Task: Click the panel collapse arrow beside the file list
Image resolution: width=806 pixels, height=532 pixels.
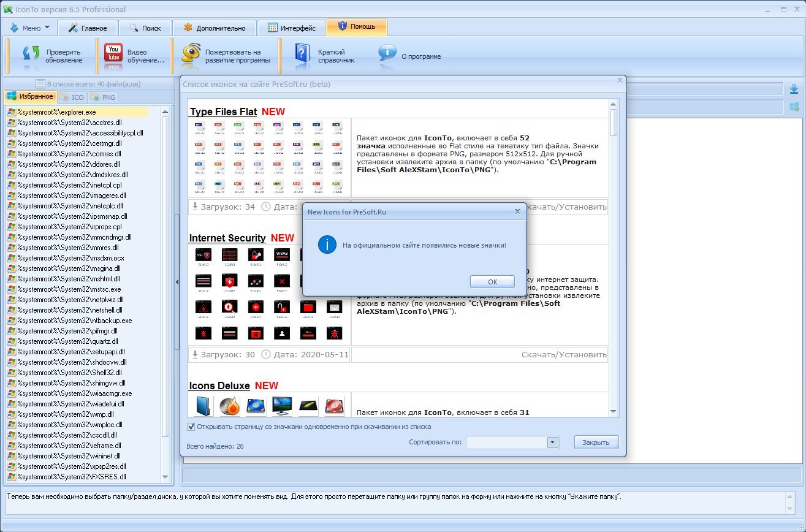Action: point(177,282)
